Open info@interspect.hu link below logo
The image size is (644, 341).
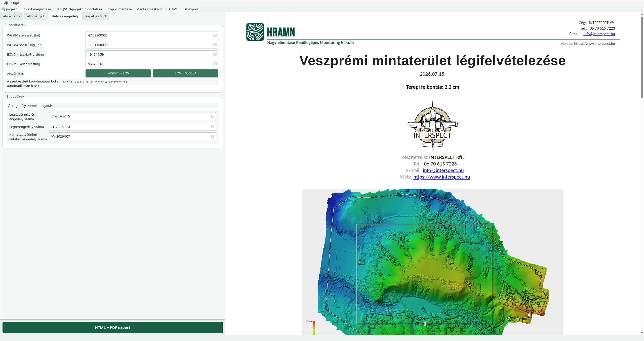point(443,170)
